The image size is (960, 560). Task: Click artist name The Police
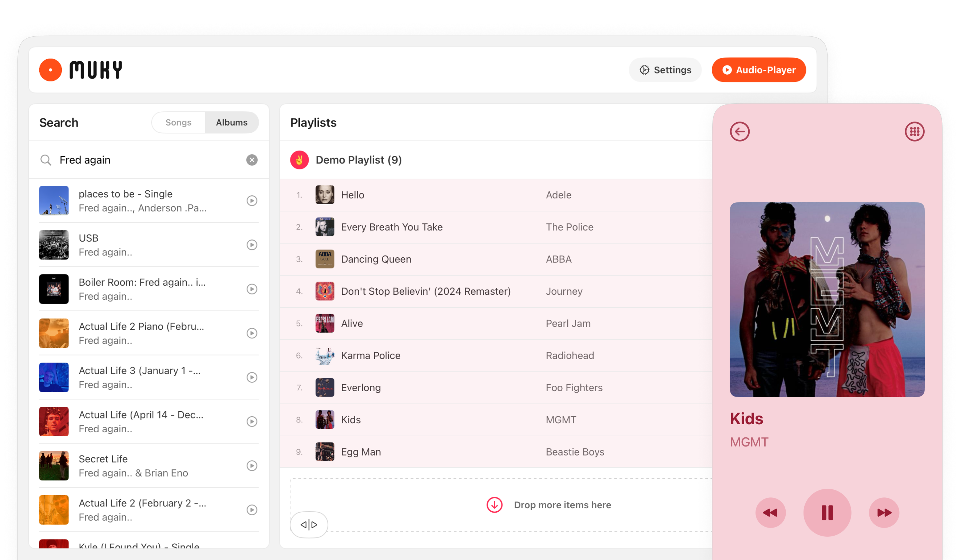570,227
